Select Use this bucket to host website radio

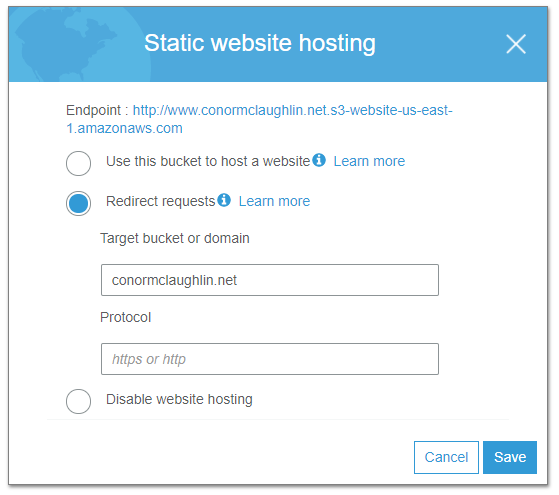point(78,163)
